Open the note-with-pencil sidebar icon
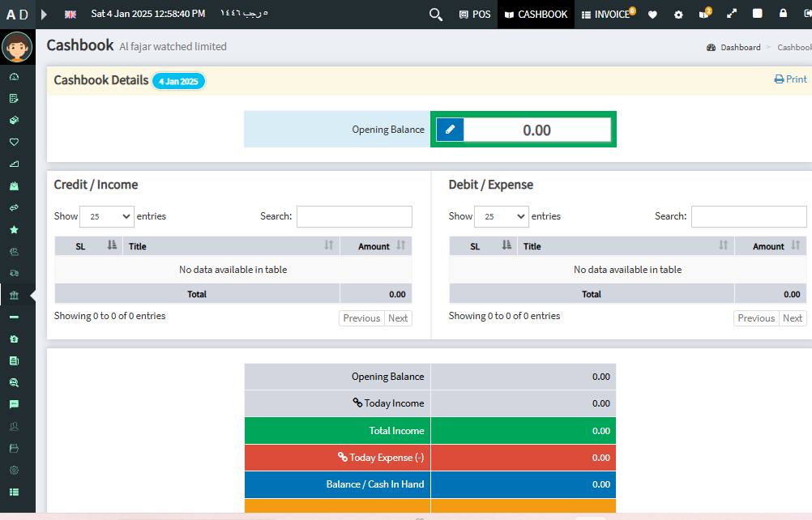This screenshot has height=520, width=812. pyautogui.click(x=14, y=98)
